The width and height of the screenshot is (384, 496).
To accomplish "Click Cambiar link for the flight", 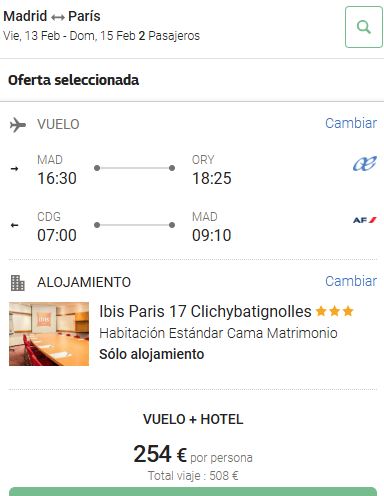I will click(351, 123).
